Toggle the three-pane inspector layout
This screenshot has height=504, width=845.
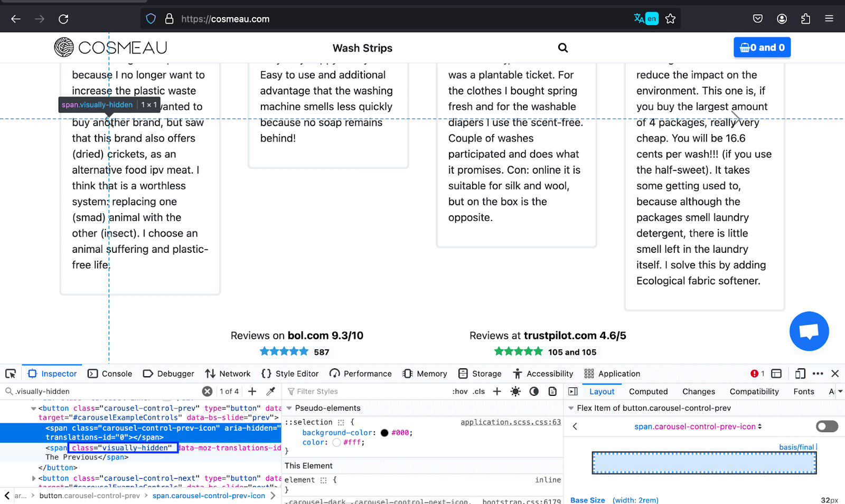[573, 392]
